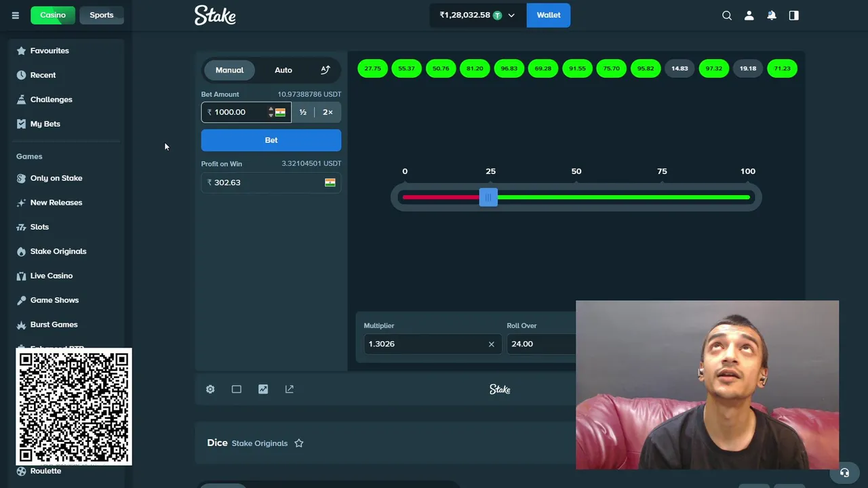The width and height of the screenshot is (868, 488).
Task: Toggle the right sidebar panel icon
Action: point(794,15)
